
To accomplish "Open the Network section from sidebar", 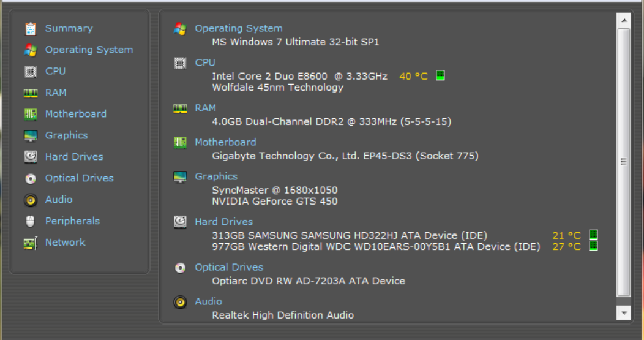I will pos(65,243).
